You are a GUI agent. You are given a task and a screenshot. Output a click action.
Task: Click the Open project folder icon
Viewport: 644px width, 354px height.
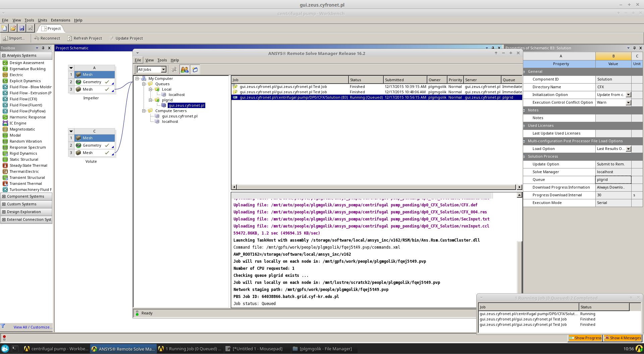coord(13,28)
